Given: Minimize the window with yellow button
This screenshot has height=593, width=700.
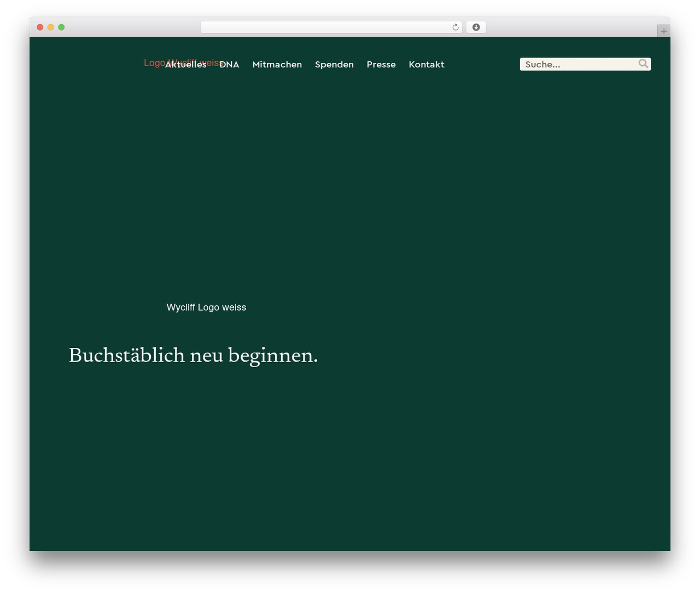Looking at the screenshot, I should [x=51, y=27].
